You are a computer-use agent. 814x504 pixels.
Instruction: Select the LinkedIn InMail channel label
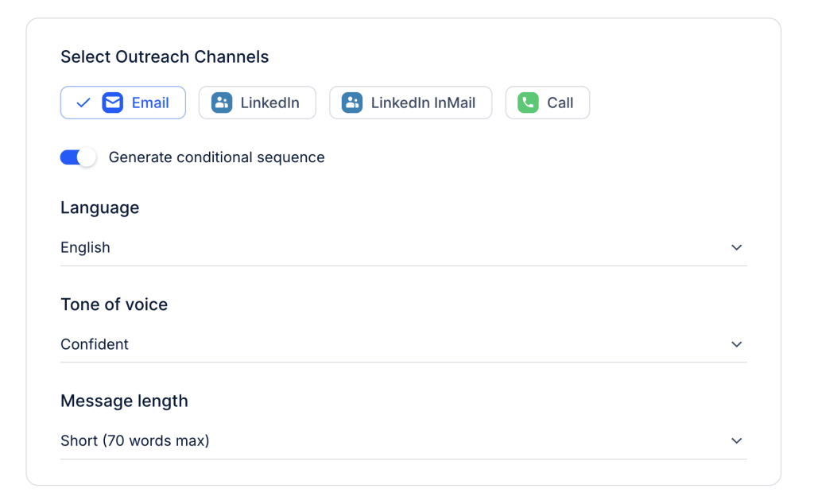click(423, 103)
